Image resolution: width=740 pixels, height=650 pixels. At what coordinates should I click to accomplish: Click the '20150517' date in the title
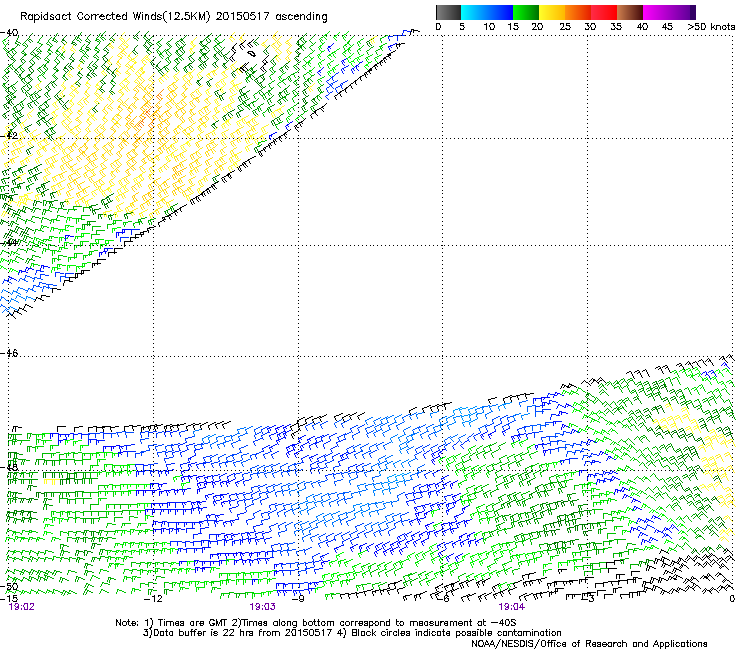pos(243,17)
